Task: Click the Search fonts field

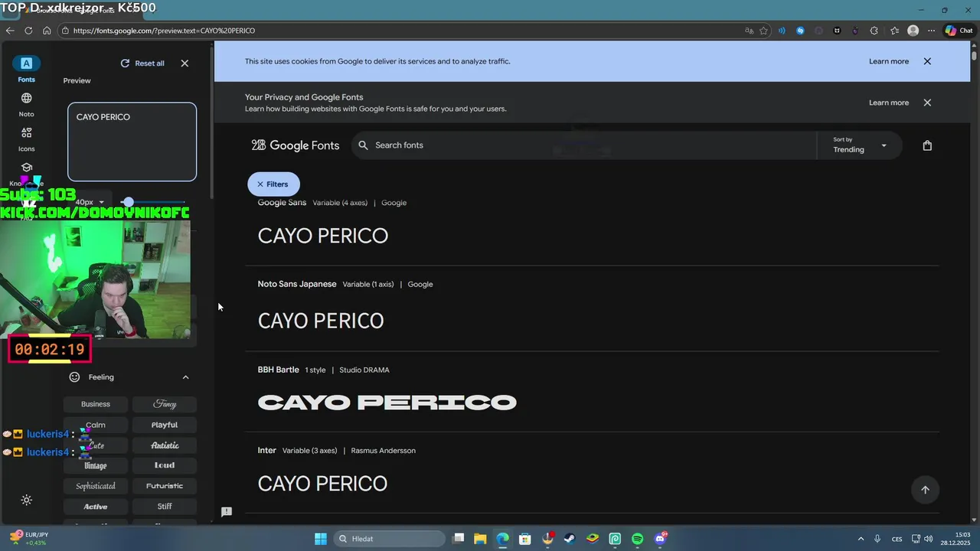Action: [584, 145]
